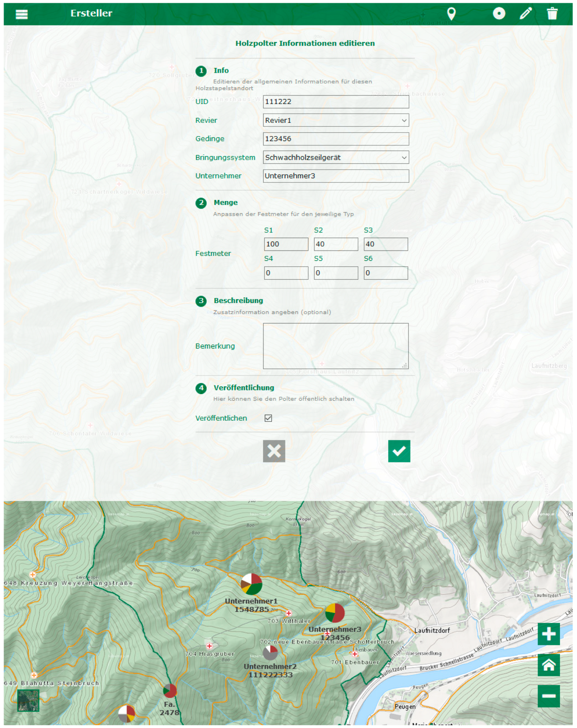Click the 648 Kreuzung Weyer-Hangstraße label

[68, 583]
